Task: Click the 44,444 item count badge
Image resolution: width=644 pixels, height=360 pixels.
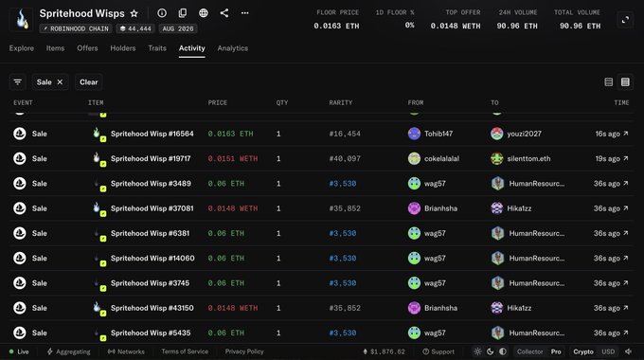Action: [x=135, y=28]
